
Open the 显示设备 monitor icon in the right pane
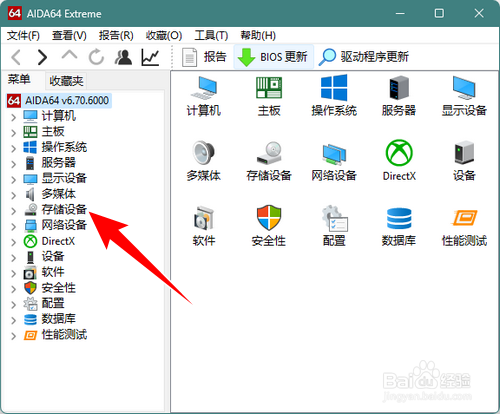[x=464, y=96]
